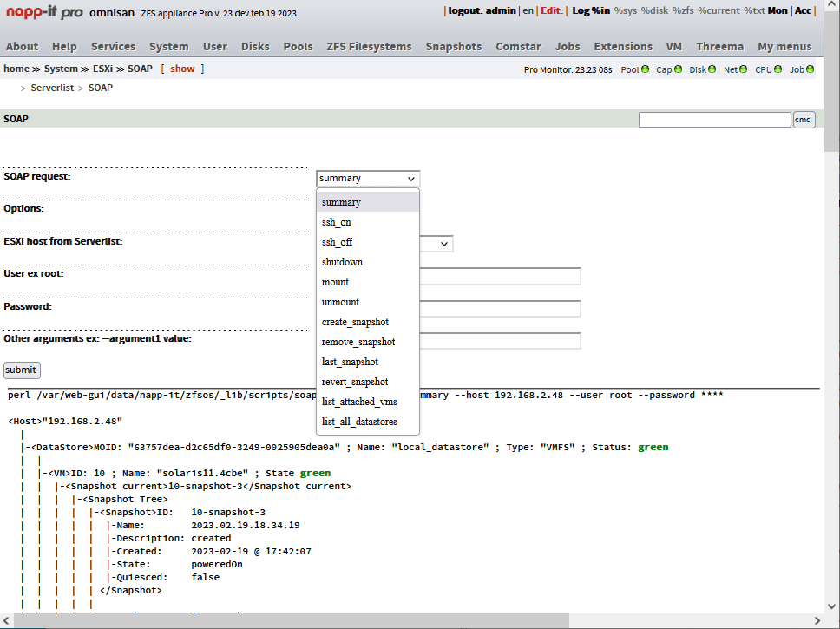Focus the Password input field

(501, 309)
